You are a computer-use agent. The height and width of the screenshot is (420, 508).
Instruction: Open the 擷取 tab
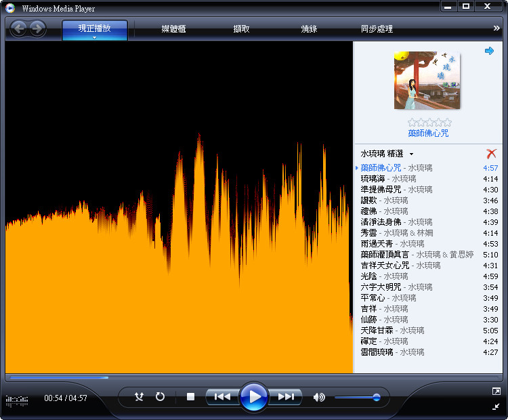coord(241,29)
